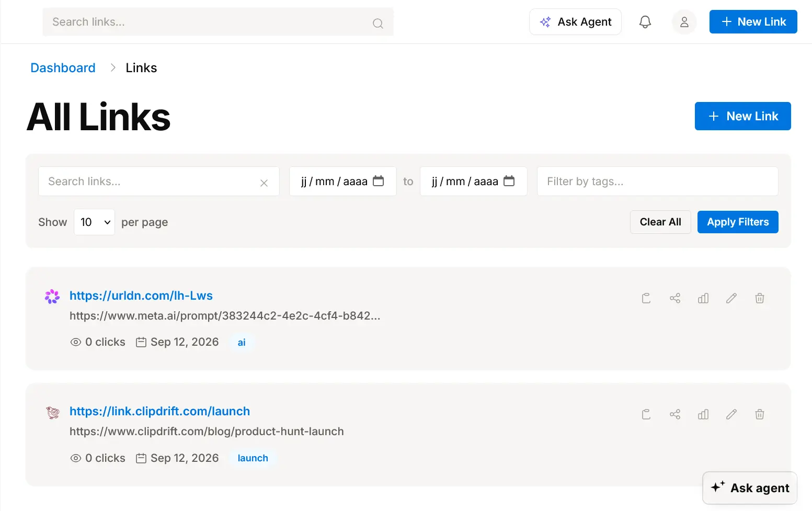Click the Links breadcrumb item
The image size is (812, 511).
141,68
